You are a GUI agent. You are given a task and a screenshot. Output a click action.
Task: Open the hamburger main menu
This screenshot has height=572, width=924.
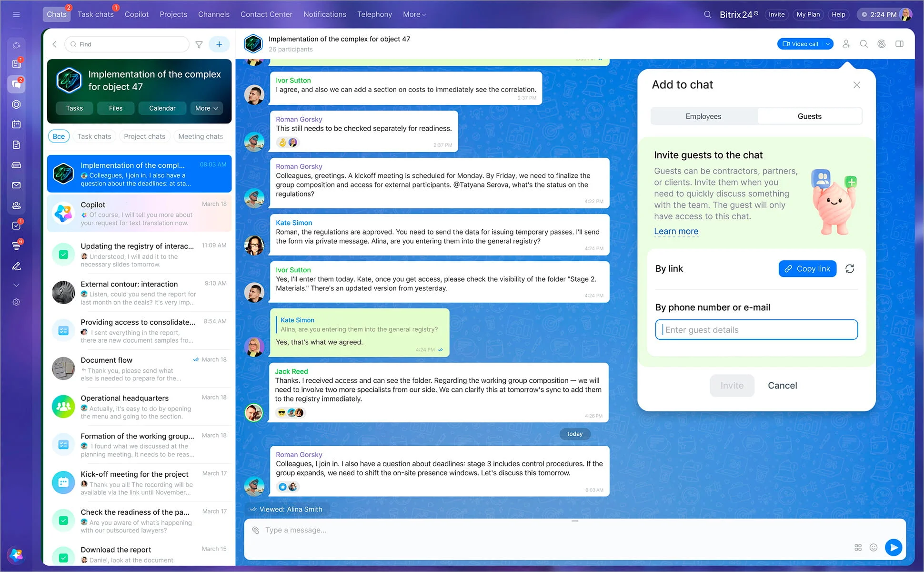pos(16,14)
